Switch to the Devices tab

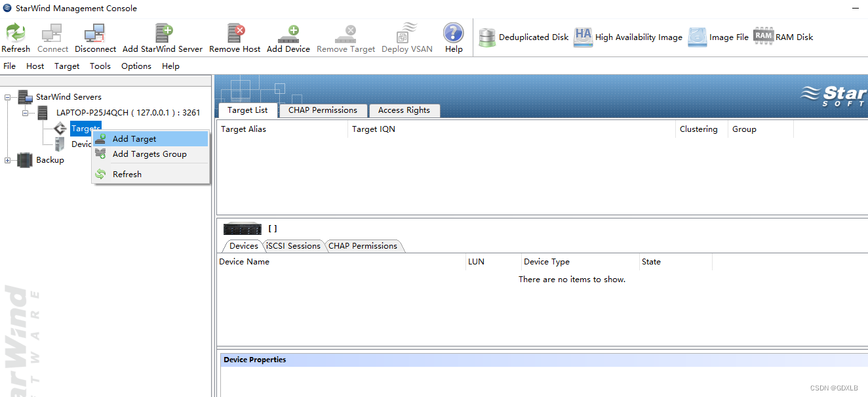[244, 246]
